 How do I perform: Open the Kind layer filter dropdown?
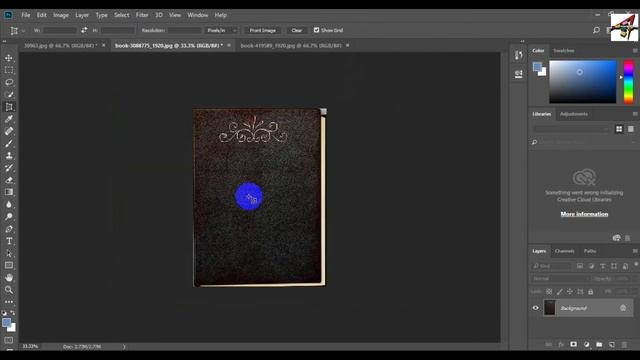551,266
